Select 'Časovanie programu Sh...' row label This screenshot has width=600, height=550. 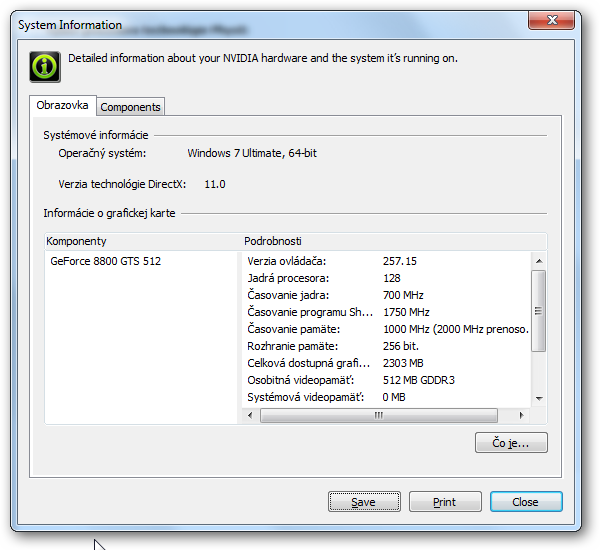tap(310, 312)
